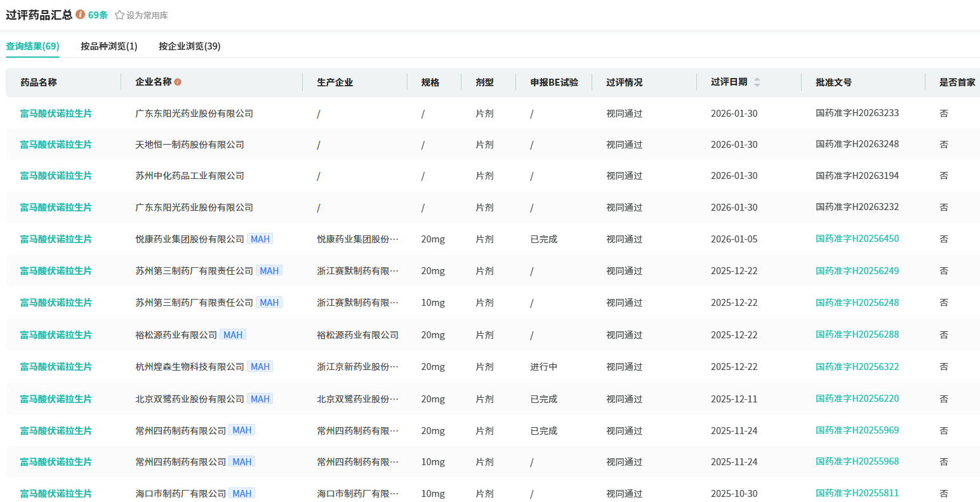The height and width of the screenshot is (502, 980).
Task: Select the 按企业浏览(39) tab
Action: click(x=189, y=46)
